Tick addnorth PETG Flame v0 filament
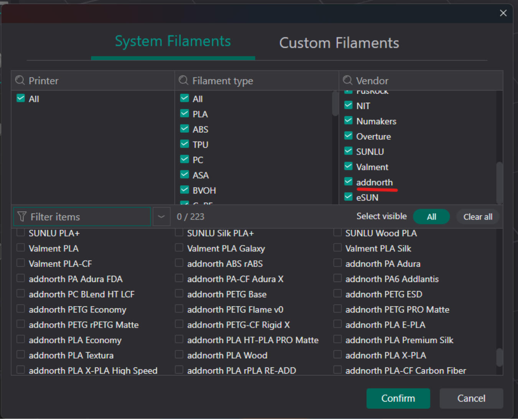Viewport: 518px width, 420px height. point(179,309)
